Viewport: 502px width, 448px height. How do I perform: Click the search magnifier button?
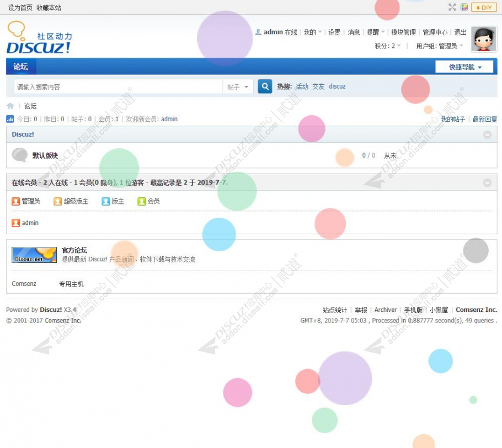(265, 87)
